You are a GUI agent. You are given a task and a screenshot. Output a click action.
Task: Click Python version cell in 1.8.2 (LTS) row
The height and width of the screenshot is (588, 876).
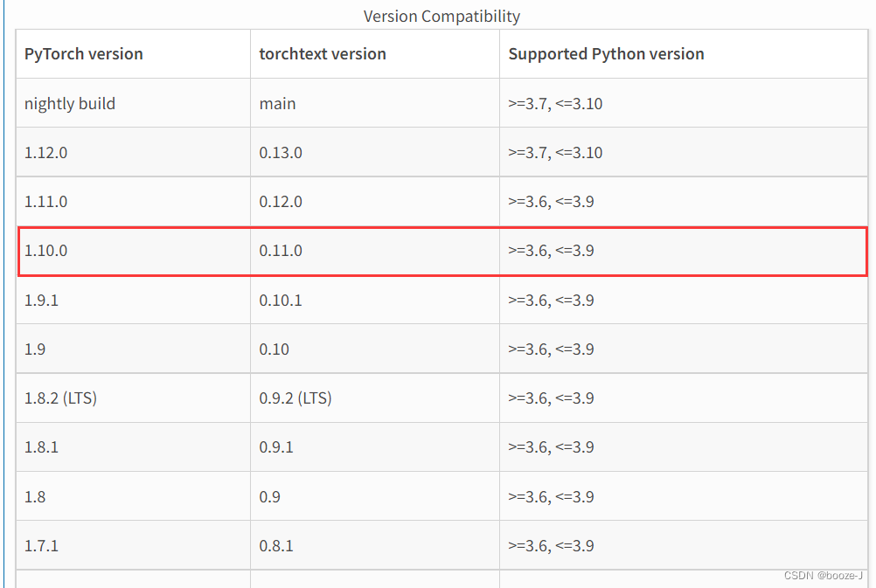tap(684, 398)
